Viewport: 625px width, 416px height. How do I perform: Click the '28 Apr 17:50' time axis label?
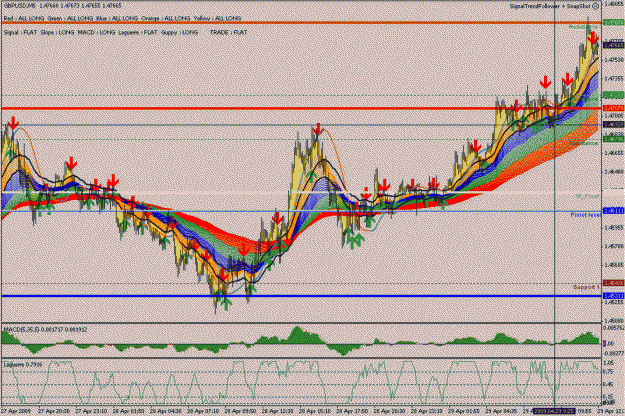352,411
